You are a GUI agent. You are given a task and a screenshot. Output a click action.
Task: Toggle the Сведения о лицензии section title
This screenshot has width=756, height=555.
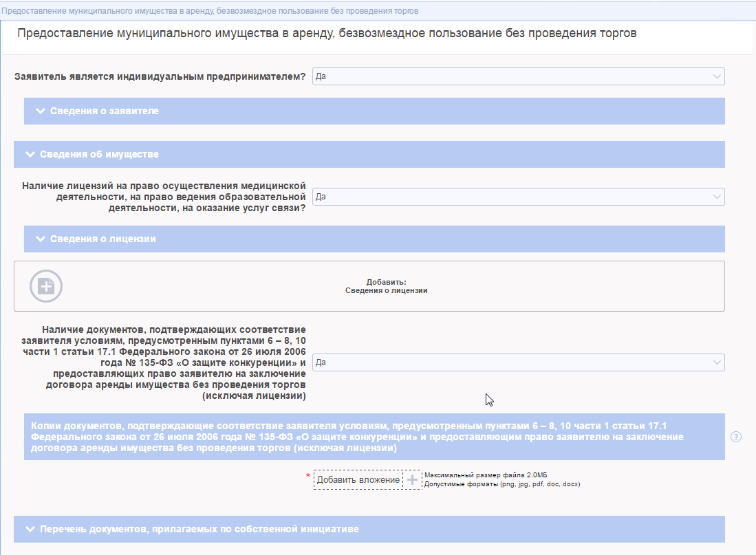coord(103,239)
